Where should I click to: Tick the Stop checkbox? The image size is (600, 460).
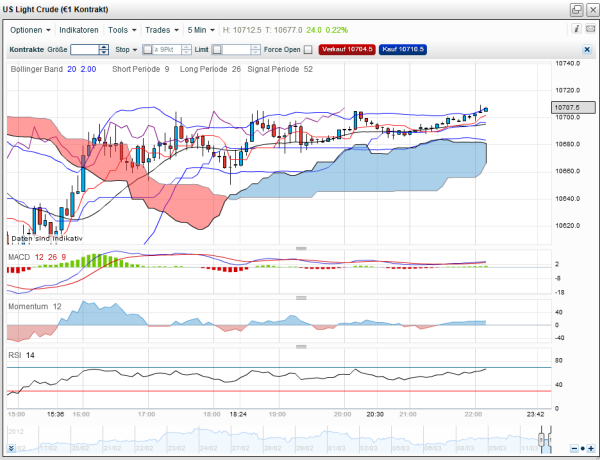coord(147,48)
